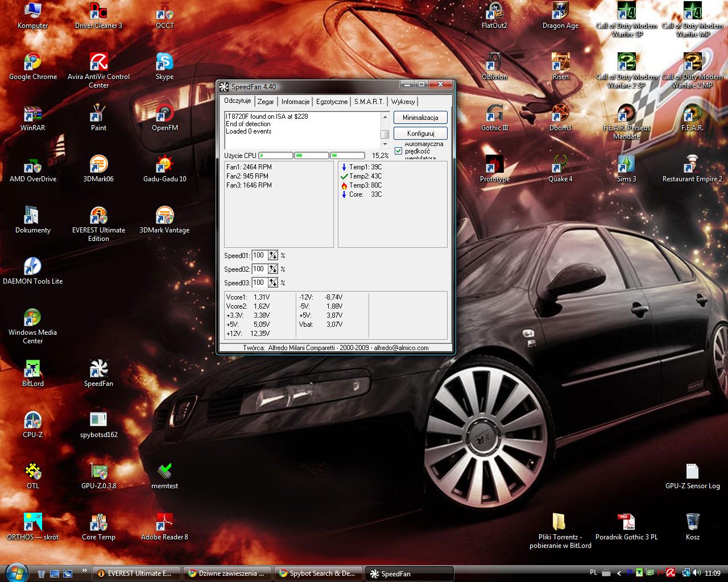Open Gothic III game icon
Image resolution: width=728 pixels, height=582 pixels.
pyautogui.click(x=494, y=118)
